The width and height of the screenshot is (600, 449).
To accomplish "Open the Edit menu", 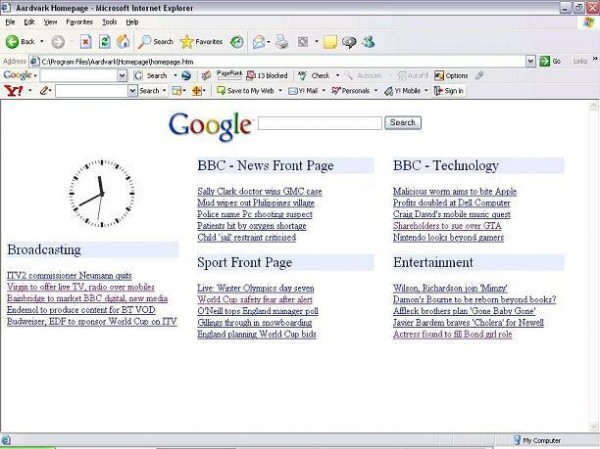I will click(x=29, y=22).
